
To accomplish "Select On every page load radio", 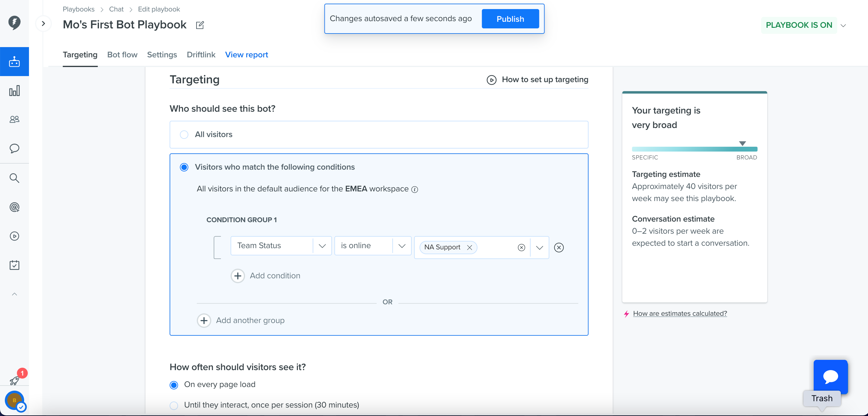I will coord(174,385).
